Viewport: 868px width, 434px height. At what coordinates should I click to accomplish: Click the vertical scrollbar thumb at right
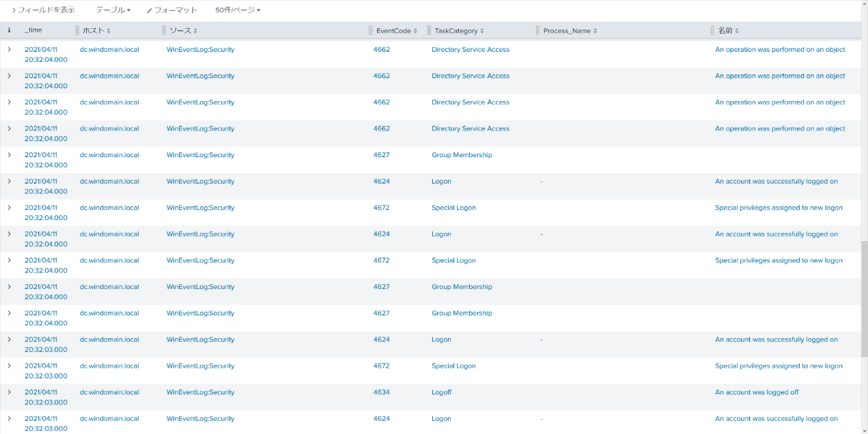pos(864,297)
